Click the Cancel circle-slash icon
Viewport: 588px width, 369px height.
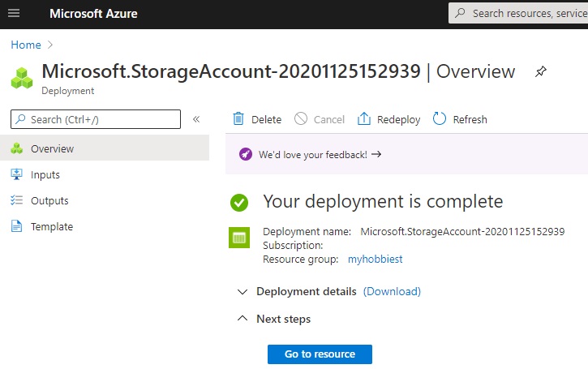point(301,119)
